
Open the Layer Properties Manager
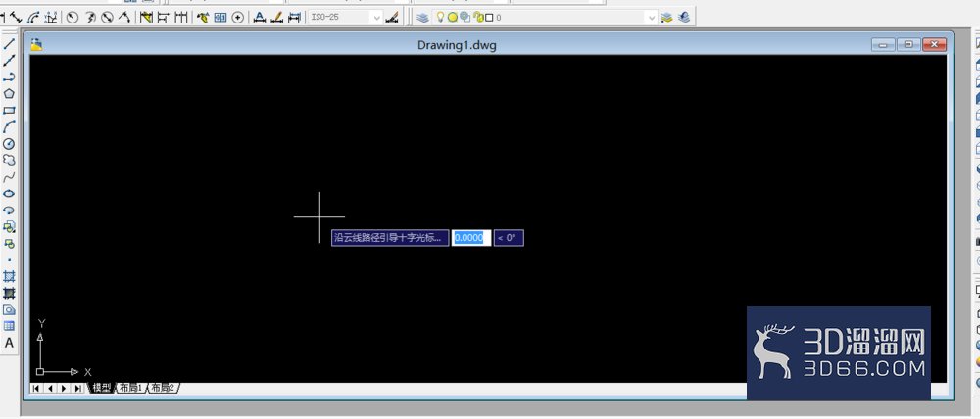tap(422, 18)
